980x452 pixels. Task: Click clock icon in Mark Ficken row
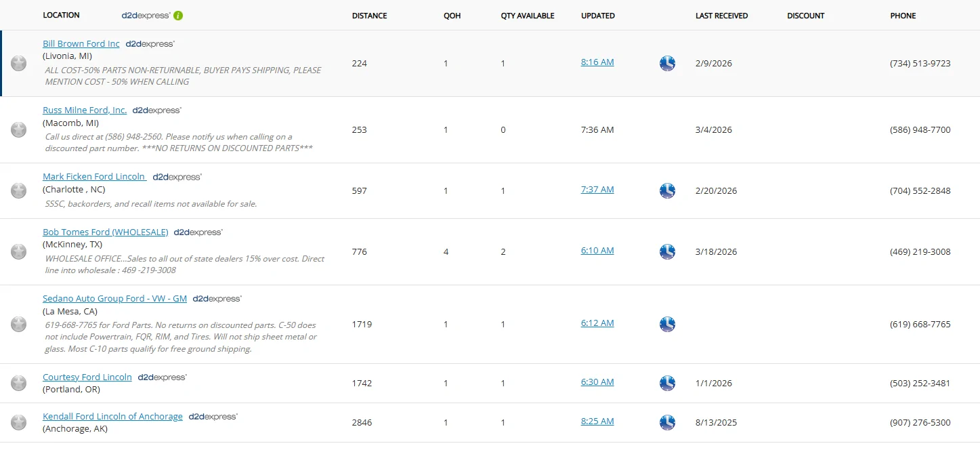667,191
